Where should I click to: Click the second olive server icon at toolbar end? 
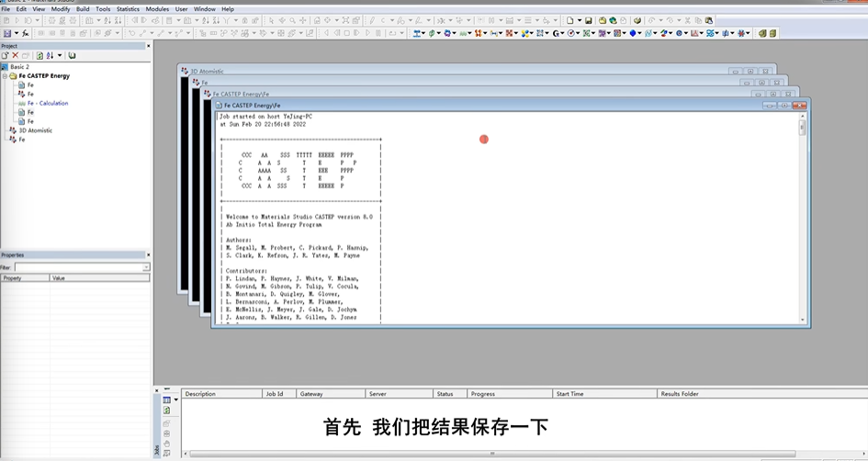pyautogui.click(x=772, y=33)
